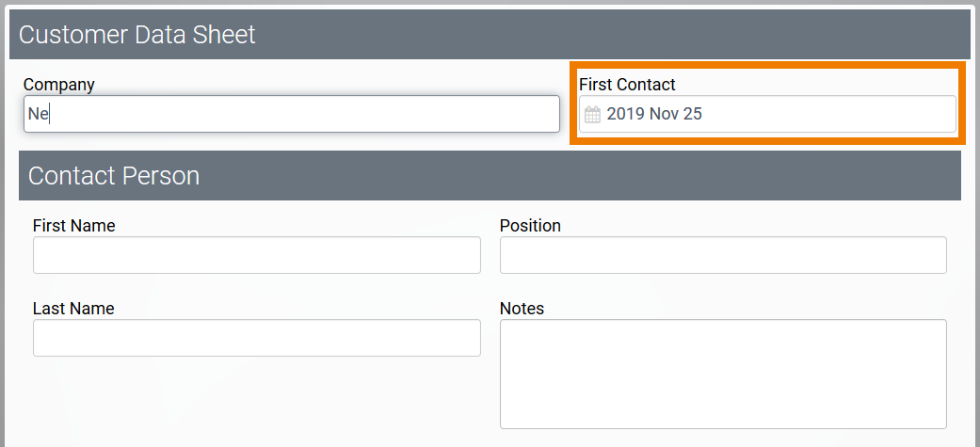
Task: Focus the Position input field
Action: click(722, 255)
